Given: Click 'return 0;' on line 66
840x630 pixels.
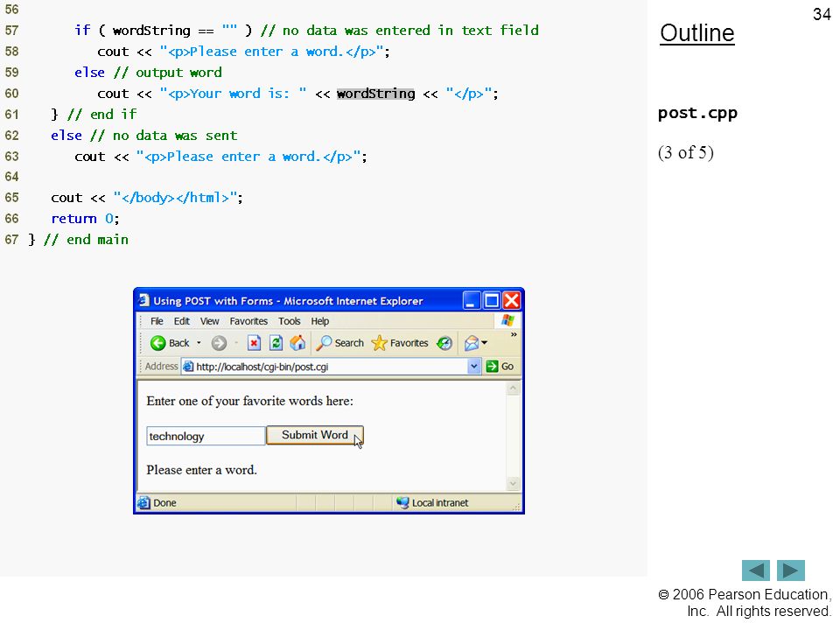Looking at the screenshot, I should (x=85, y=219).
